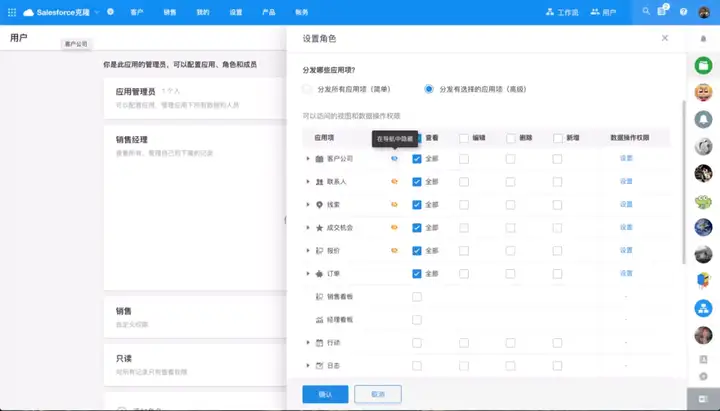Switch to the 工作流 section
The height and width of the screenshot is (411, 720).
[562, 12]
